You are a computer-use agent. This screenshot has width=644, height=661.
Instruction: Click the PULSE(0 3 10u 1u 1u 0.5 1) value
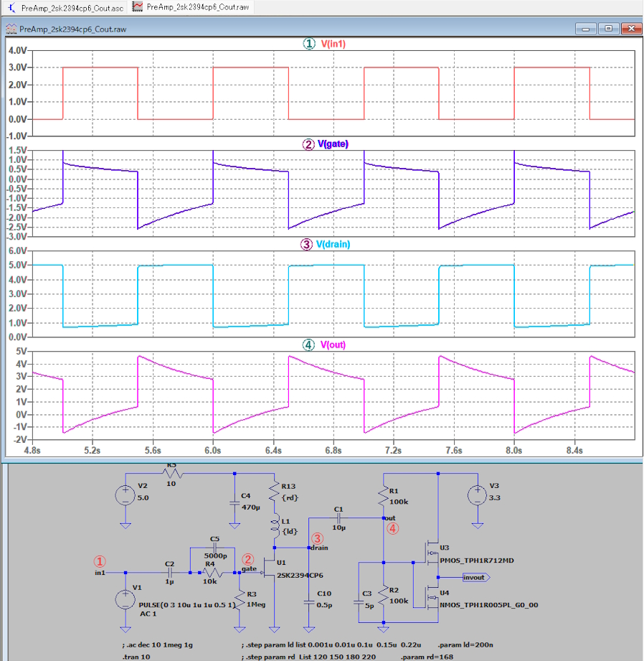click(x=187, y=604)
